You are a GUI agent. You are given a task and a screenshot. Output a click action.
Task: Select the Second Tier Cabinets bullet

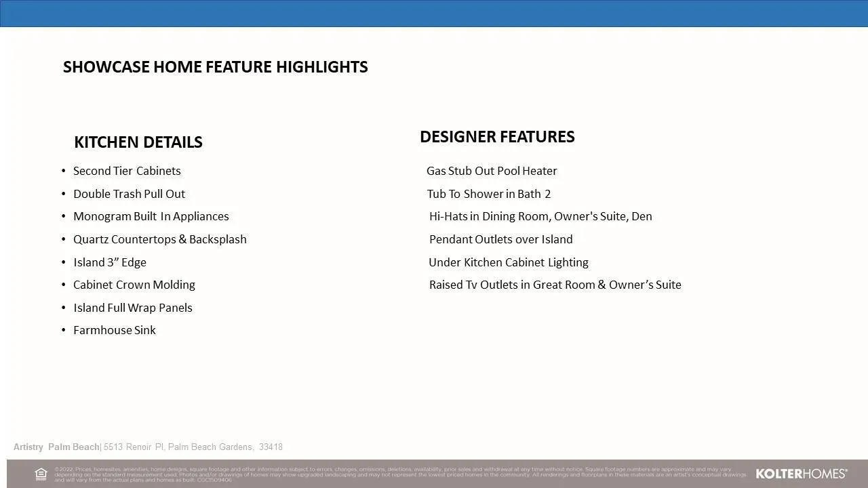[127, 171]
